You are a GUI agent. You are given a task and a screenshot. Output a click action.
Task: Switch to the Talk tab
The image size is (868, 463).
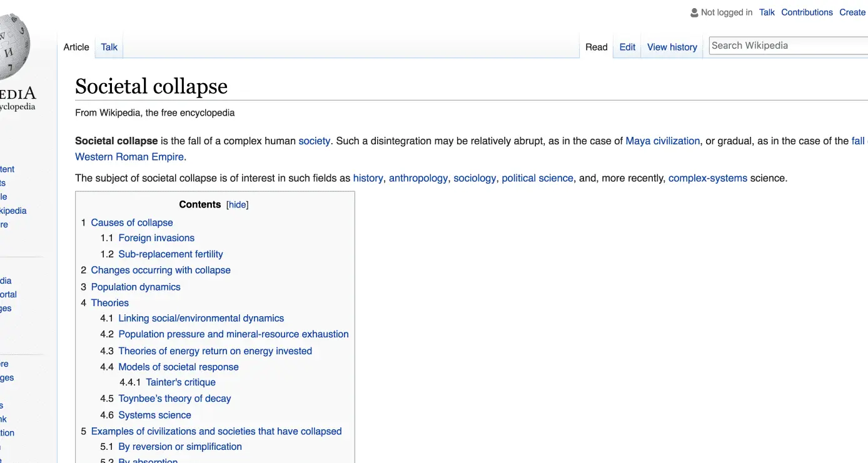(x=109, y=47)
